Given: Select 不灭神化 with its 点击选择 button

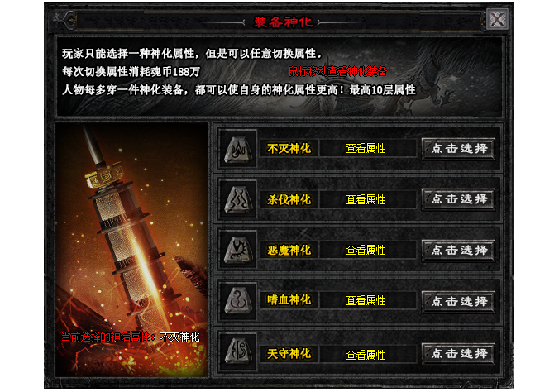Looking at the screenshot, I should (x=459, y=149).
